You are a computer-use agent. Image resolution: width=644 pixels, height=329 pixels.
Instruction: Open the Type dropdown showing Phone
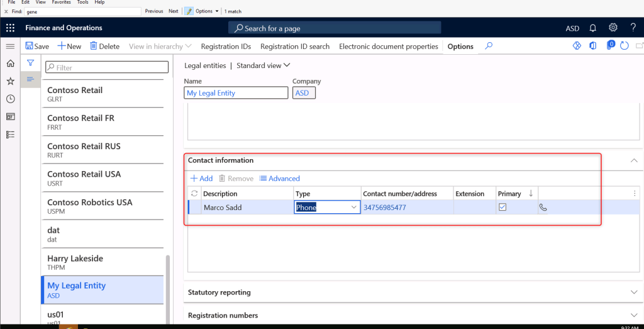[353, 208]
